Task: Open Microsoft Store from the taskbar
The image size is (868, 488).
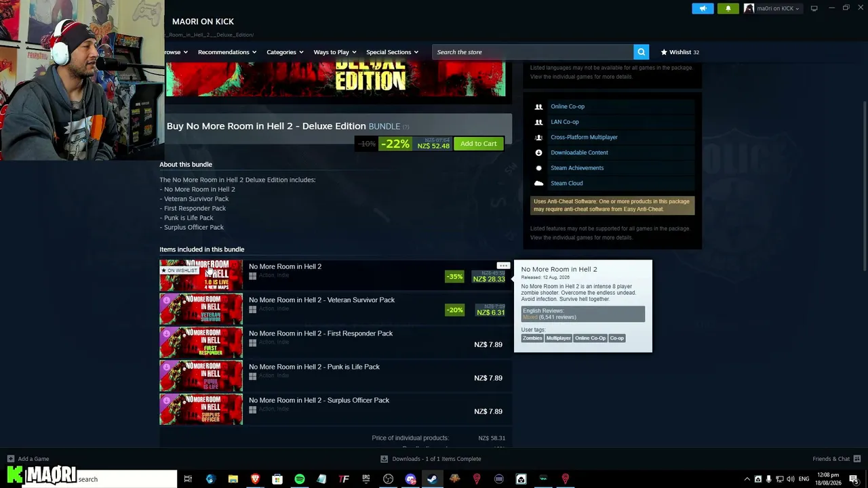Action: pyautogui.click(x=277, y=479)
